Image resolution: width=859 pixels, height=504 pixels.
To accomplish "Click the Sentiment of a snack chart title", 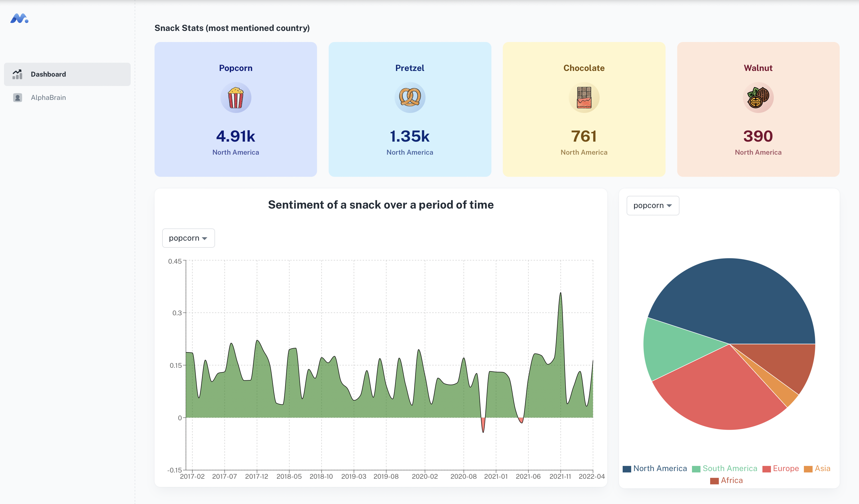I will tap(381, 205).
